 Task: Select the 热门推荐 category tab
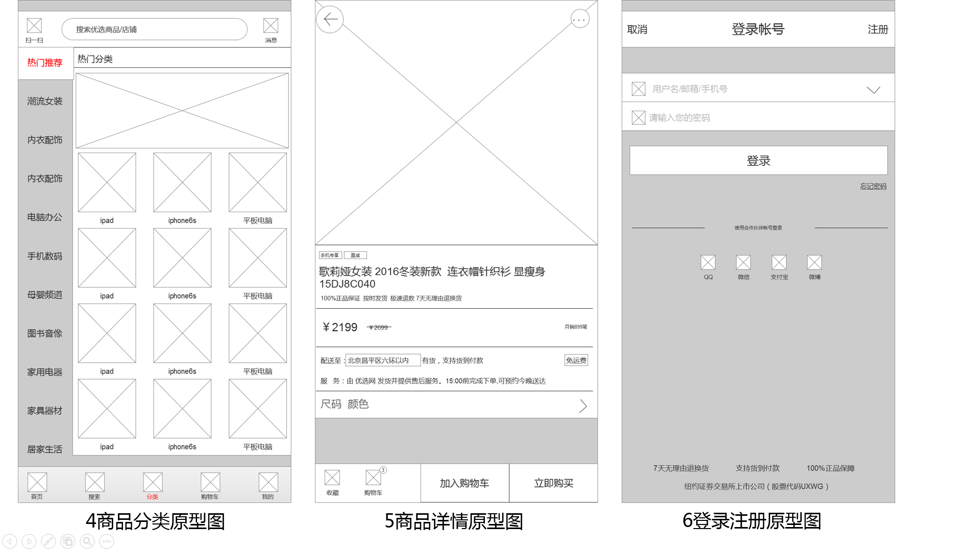pos(45,63)
